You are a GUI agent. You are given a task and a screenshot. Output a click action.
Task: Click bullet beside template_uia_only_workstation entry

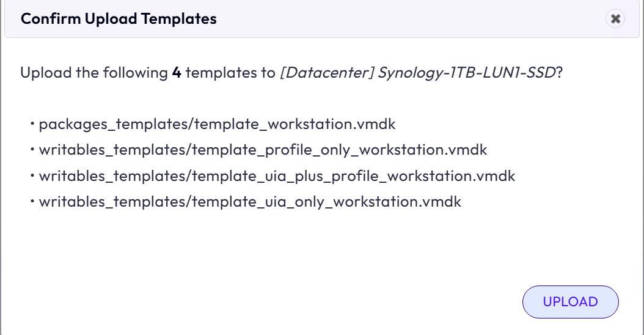32,201
